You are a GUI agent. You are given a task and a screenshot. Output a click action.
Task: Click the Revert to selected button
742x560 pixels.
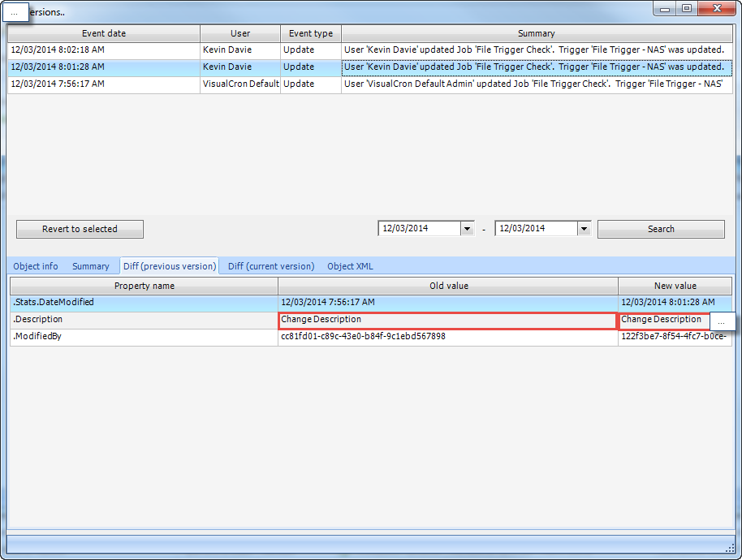(x=80, y=229)
